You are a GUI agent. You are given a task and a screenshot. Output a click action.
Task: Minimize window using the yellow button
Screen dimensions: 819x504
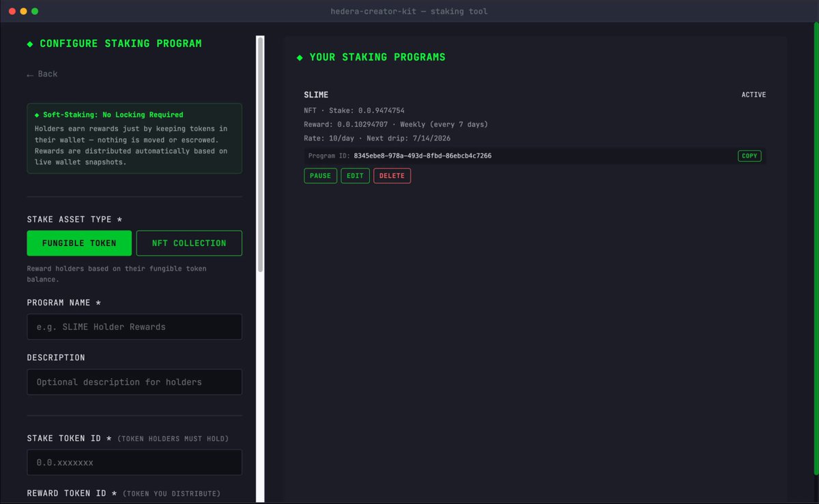point(24,11)
